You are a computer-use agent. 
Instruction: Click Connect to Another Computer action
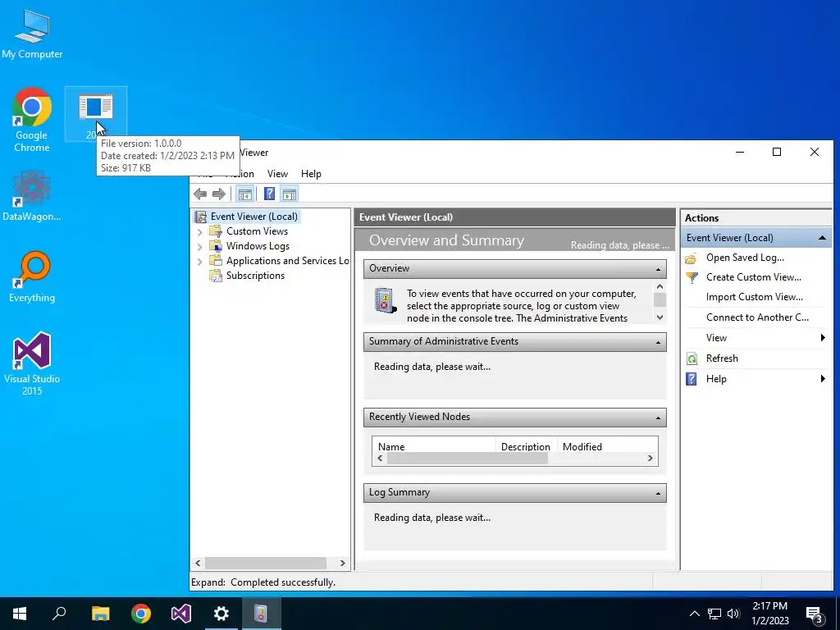tap(757, 317)
